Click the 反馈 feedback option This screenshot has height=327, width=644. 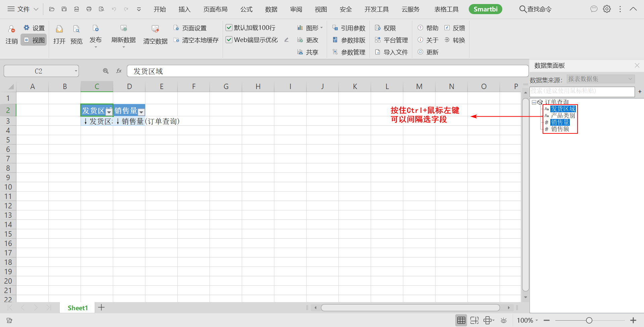(x=455, y=28)
